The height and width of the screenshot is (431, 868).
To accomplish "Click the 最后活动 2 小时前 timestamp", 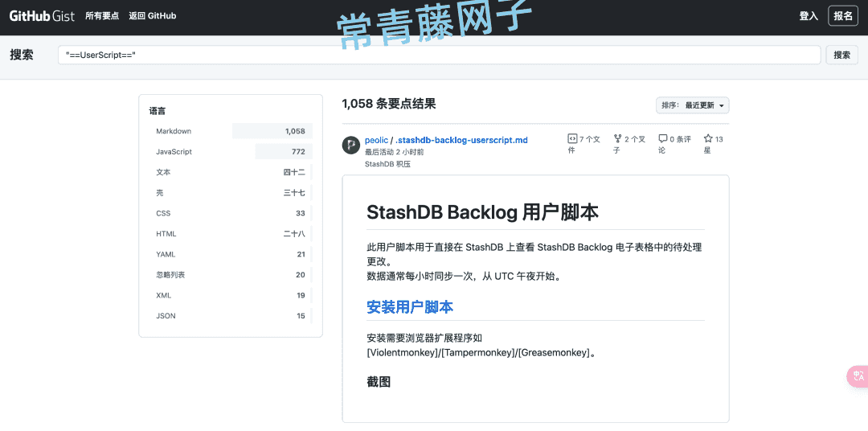I will click(394, 152).
